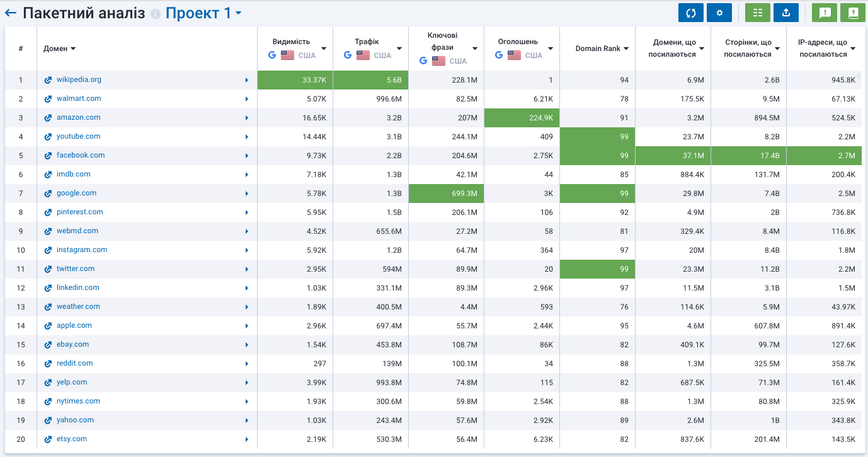Click the refresh data icon button
Image resolution: width=868 pixels, height=457 pixels.
click(691, 13)
